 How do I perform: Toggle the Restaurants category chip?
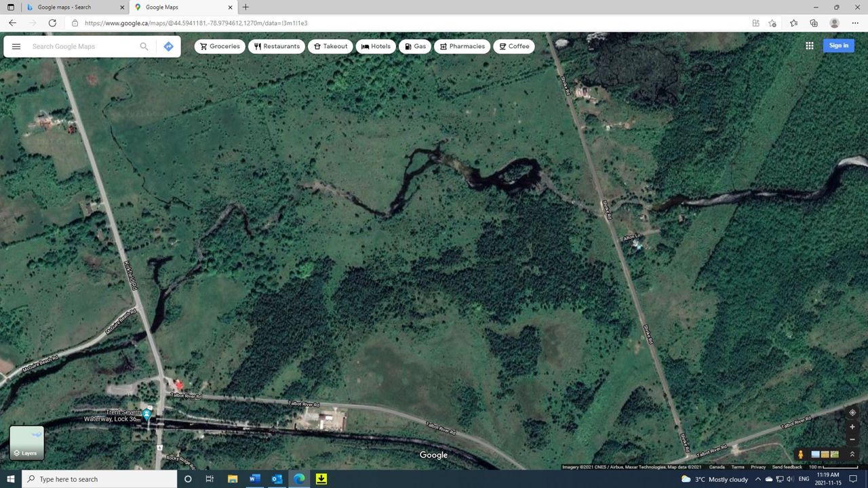277,47
